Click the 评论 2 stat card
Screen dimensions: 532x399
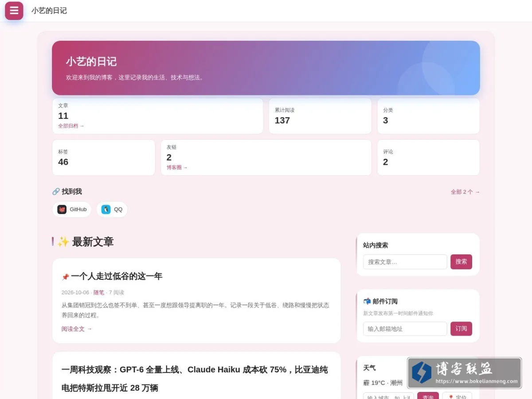tap(428, 157)
